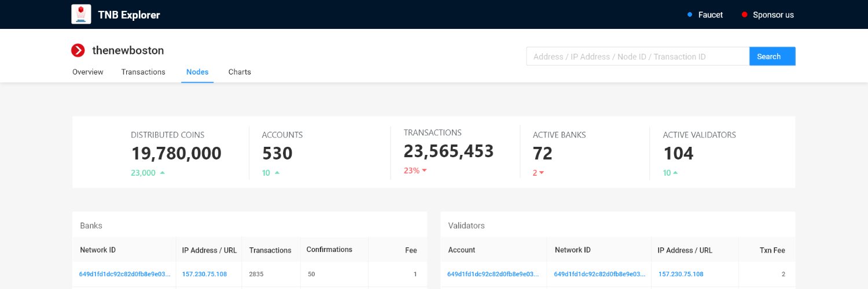The image size is (868, 289).
Task: Click the 50 confirmations cell
Action: point(311,274)
